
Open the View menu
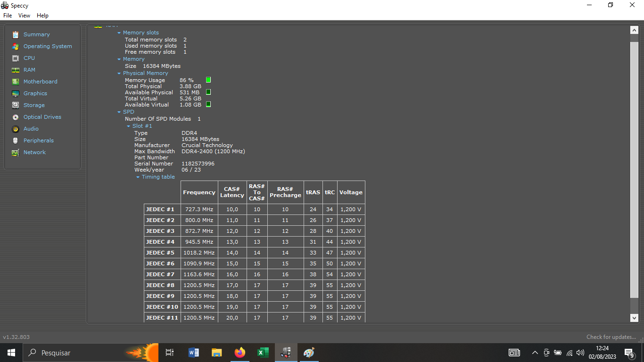point(24,16)
